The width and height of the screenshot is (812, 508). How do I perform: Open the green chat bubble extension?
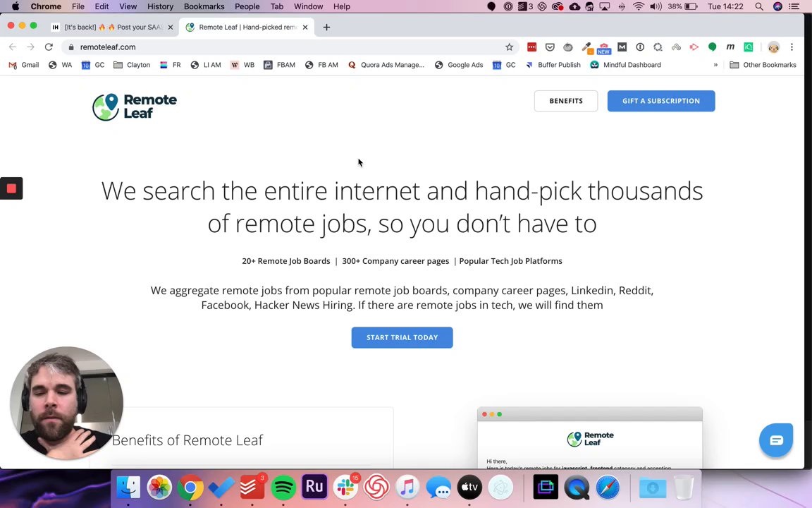tap(712, 47)
